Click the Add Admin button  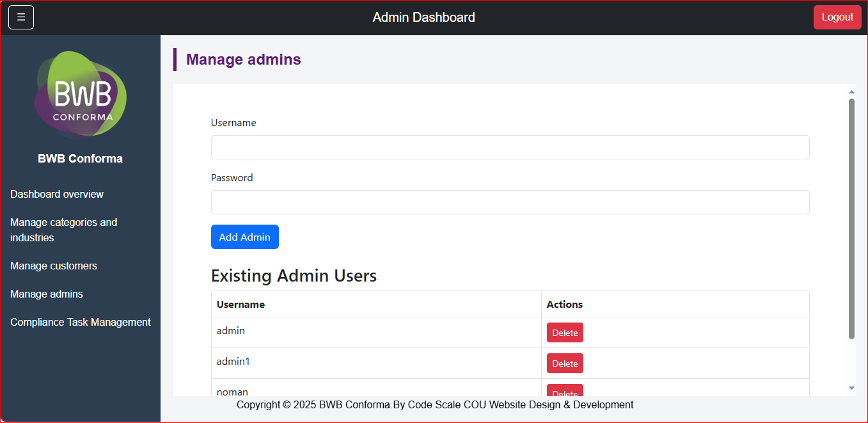245,237
